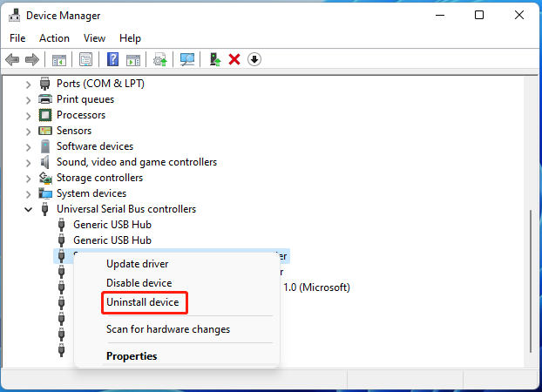
Task: Select the Software devices icon
Action: tap(45, 146)
